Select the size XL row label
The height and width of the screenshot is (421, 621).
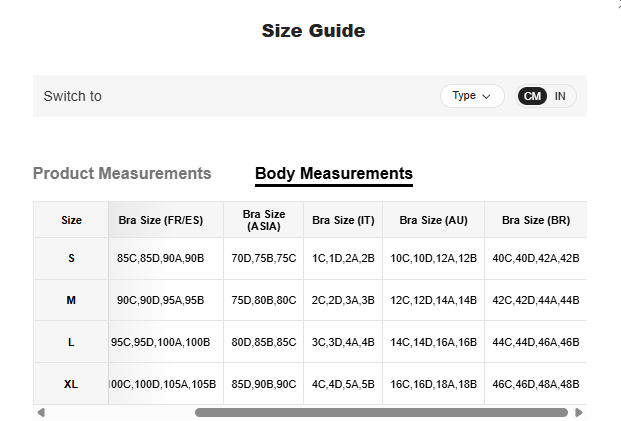click(71, 384)
